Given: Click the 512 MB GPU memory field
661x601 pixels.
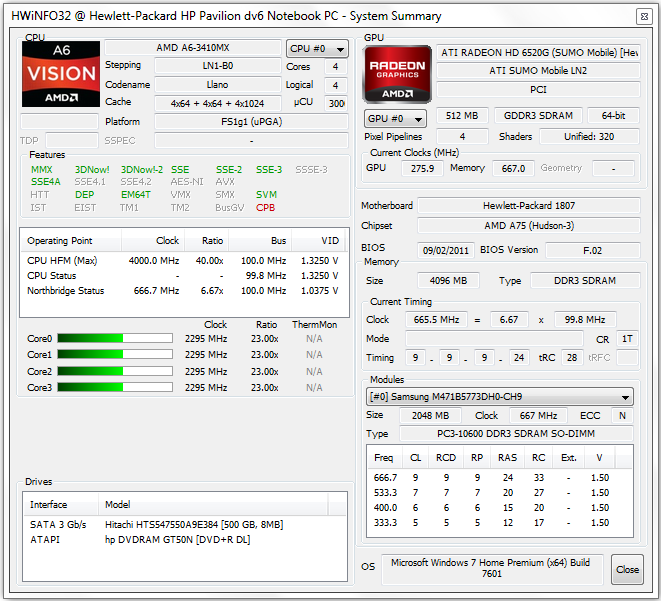Looking at the screenshot, I should pyautogui.click(x=462, y=116).
